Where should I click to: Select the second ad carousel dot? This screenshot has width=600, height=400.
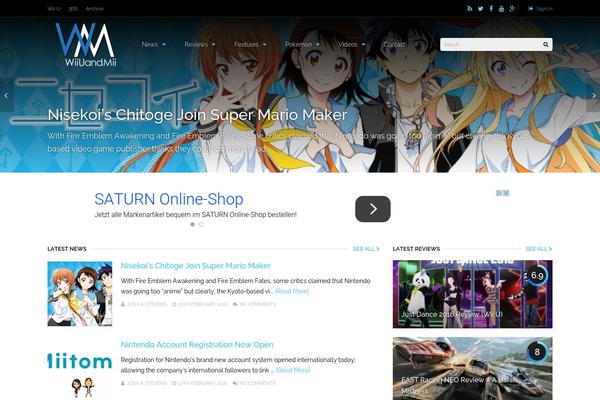(x=201, y=224)
